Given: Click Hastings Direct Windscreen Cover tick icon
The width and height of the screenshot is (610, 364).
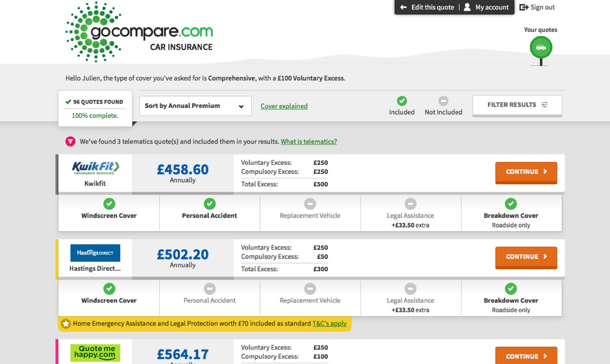Looking at the screenshot, I should click(109, 288).
